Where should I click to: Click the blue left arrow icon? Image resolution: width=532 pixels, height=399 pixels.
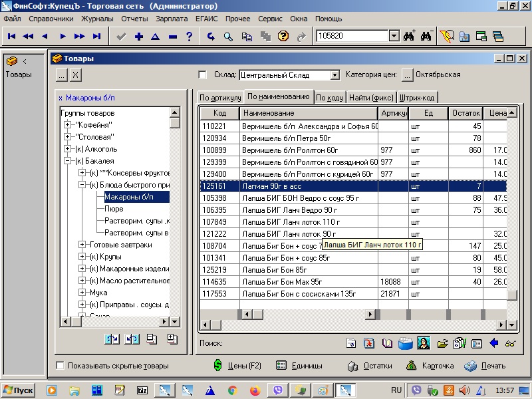493,343
